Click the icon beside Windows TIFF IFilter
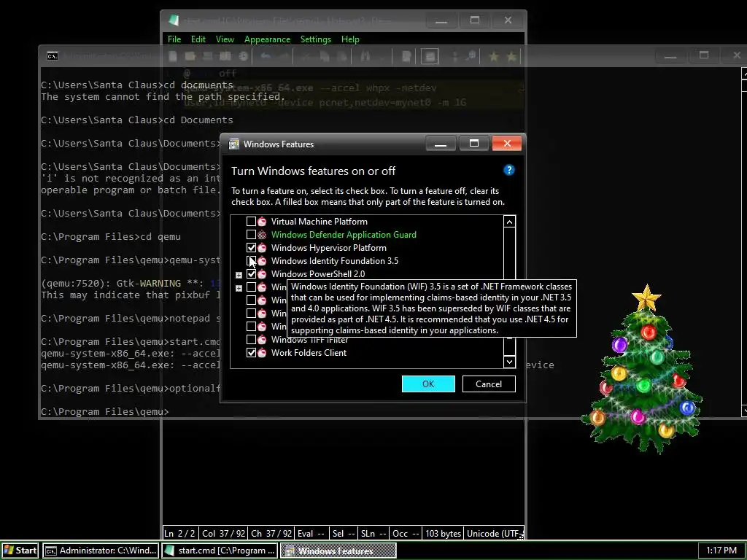 coord(262,340)
